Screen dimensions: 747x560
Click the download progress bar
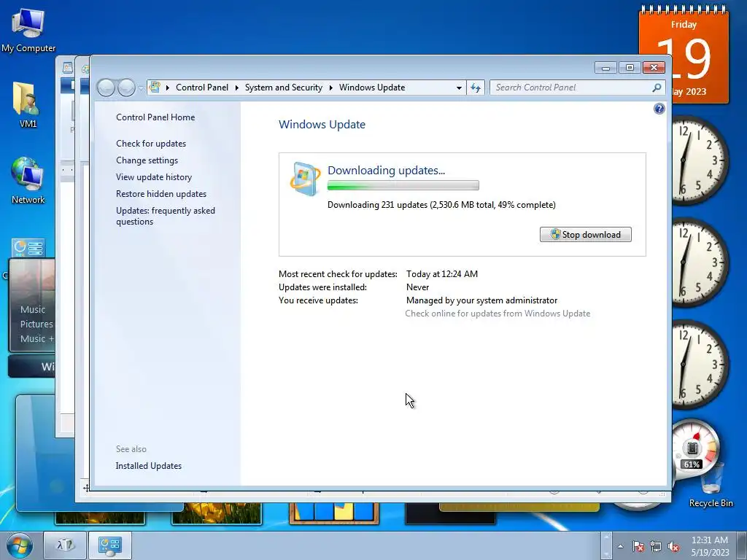point(403,186)
